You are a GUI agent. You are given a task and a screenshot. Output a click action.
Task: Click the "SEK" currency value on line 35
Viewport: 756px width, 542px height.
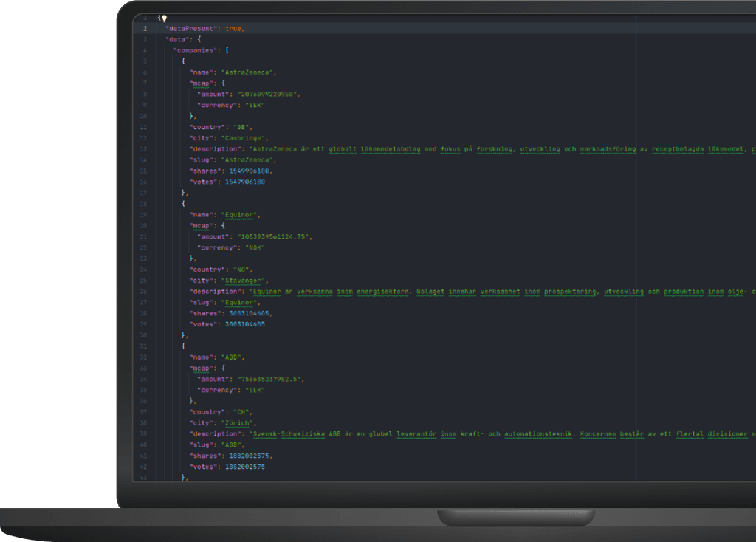255,390
